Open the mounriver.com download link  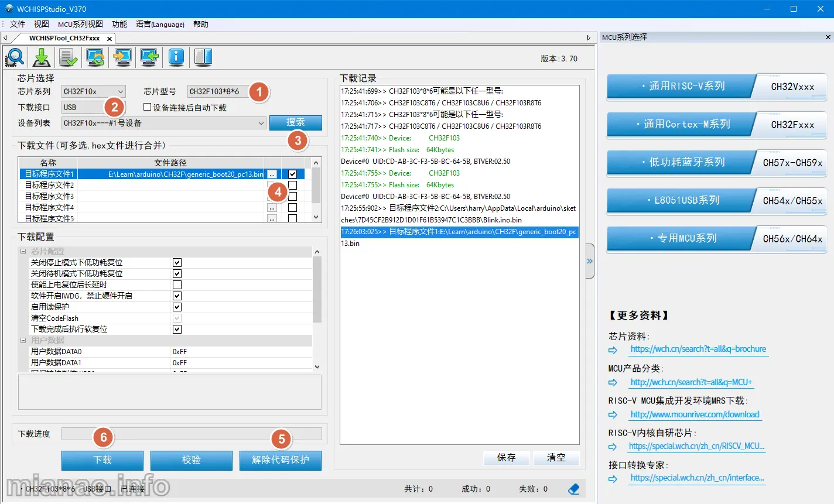pos(695,414)
